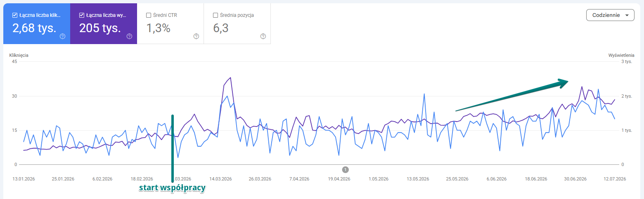Uncheck the Łączna liczba wyświetleń checkbox

point(82,15)
